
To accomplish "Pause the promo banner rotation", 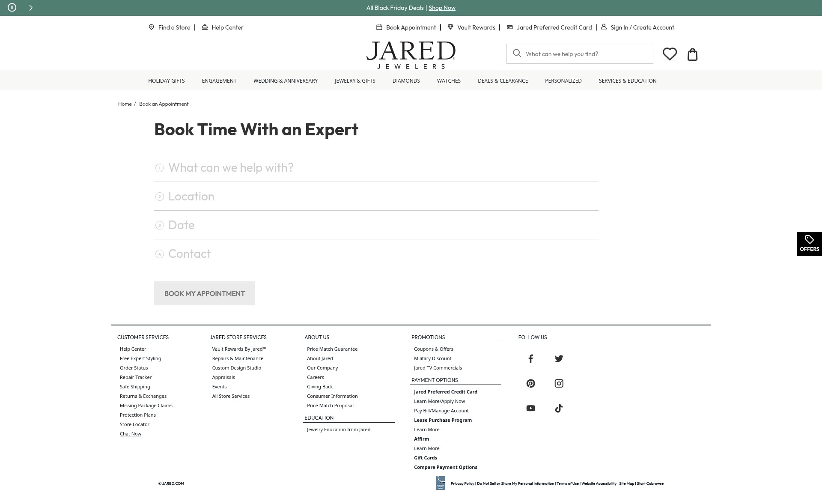I will (x=12, y=7).
